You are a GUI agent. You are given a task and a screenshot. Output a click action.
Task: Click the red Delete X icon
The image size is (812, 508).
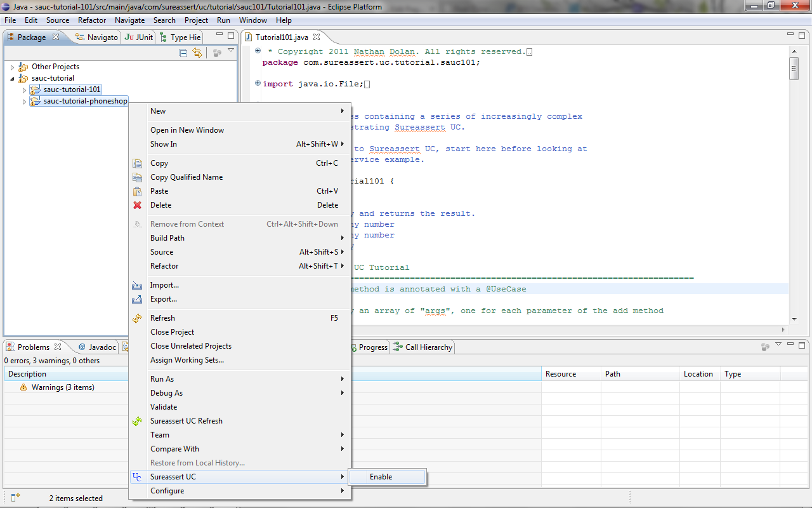(x=137, y=205)
